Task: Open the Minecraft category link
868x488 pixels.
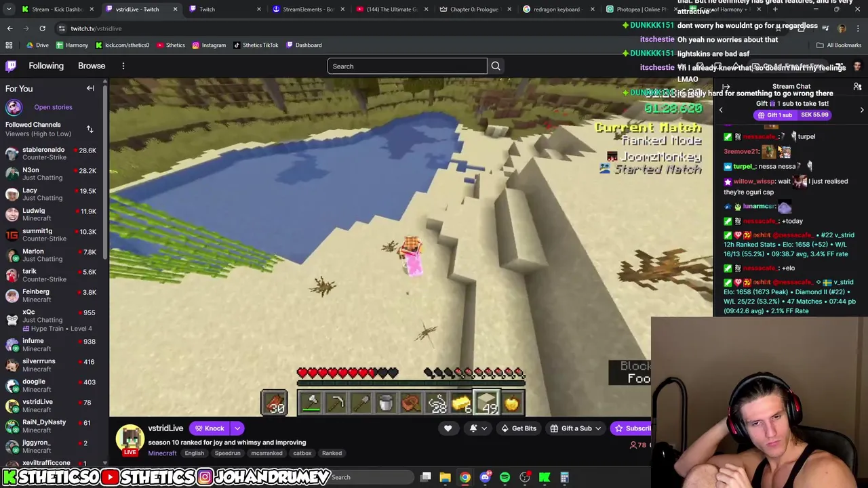Action: [162, 453]
